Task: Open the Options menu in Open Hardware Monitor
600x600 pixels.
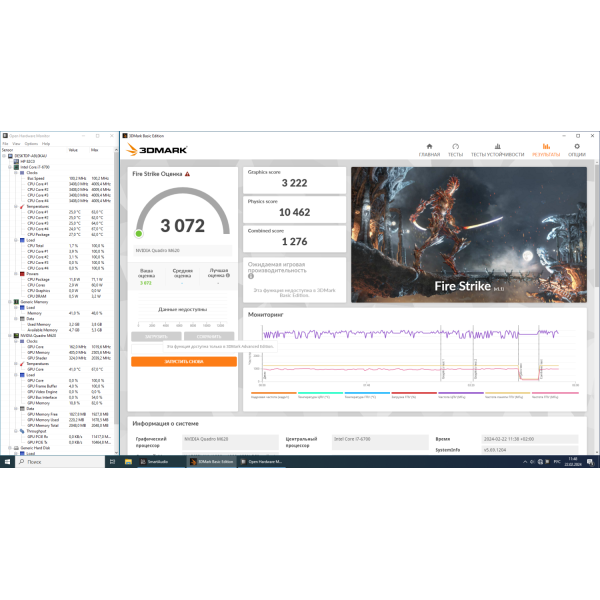Action: pyautogui.click(x=31, y=143)
